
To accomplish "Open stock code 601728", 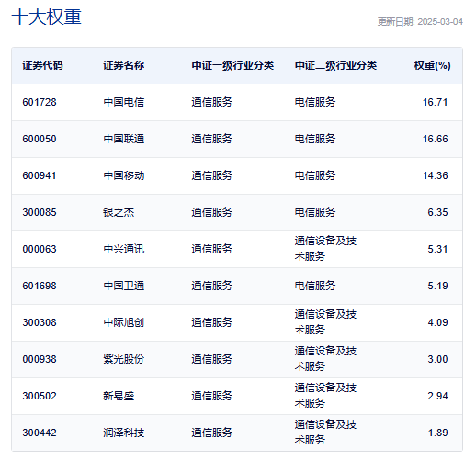I will coord(40,102).
